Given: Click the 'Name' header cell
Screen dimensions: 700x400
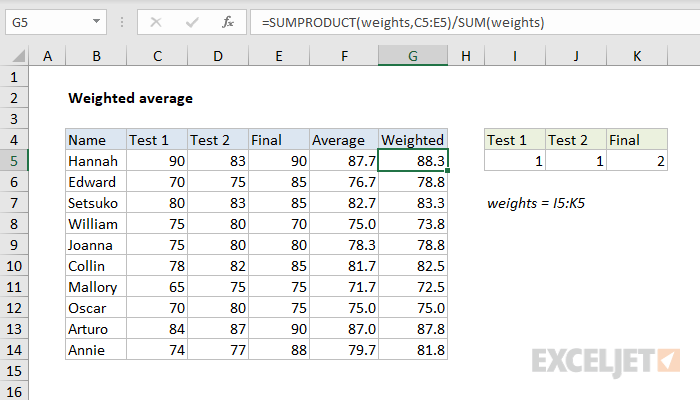Looking at the screenshot, I should [x=96, y=140].
